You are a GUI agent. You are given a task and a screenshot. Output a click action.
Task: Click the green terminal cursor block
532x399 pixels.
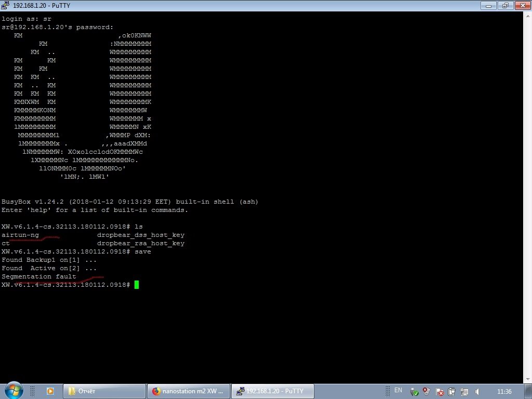click(137, 285)
